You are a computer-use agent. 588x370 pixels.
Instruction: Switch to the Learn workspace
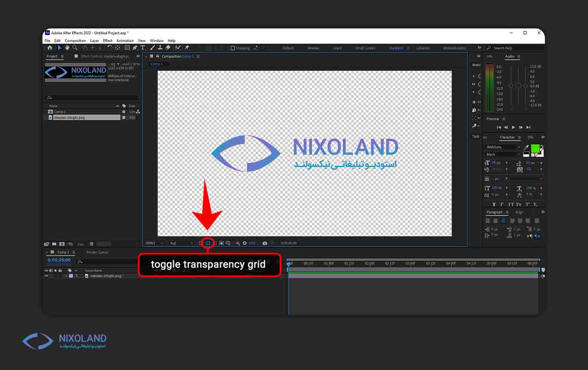click(337, 48)
